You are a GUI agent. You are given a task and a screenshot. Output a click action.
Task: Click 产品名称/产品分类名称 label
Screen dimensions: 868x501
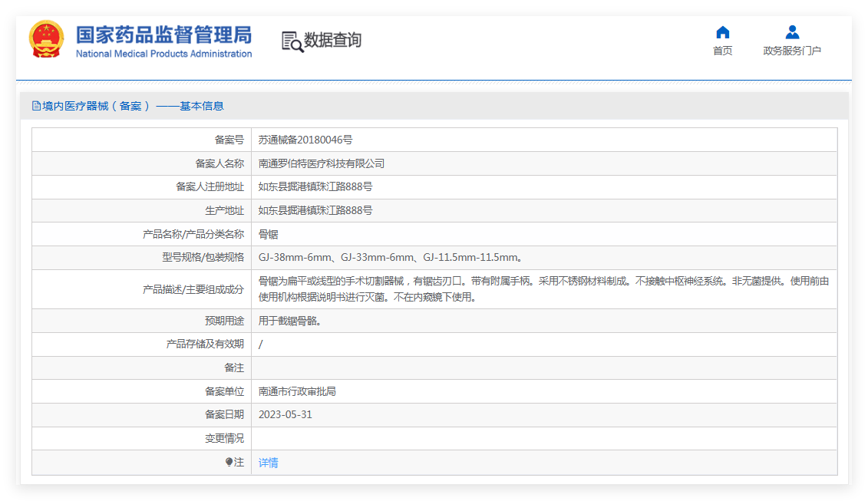tap(193, 235)
